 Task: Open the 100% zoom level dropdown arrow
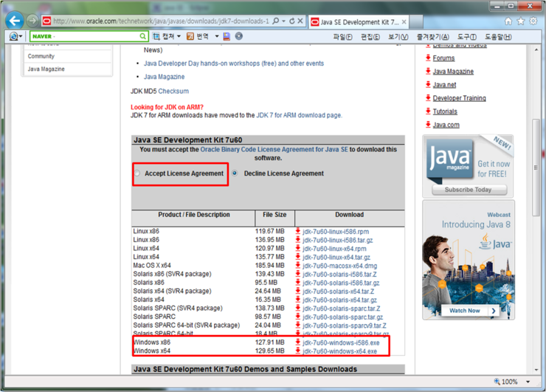tap(528, 382)
